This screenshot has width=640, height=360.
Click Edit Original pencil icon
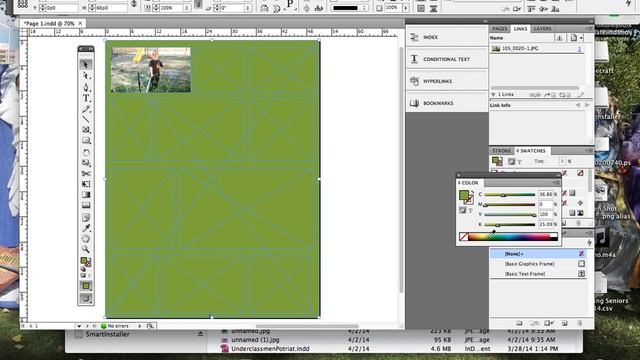580,95
